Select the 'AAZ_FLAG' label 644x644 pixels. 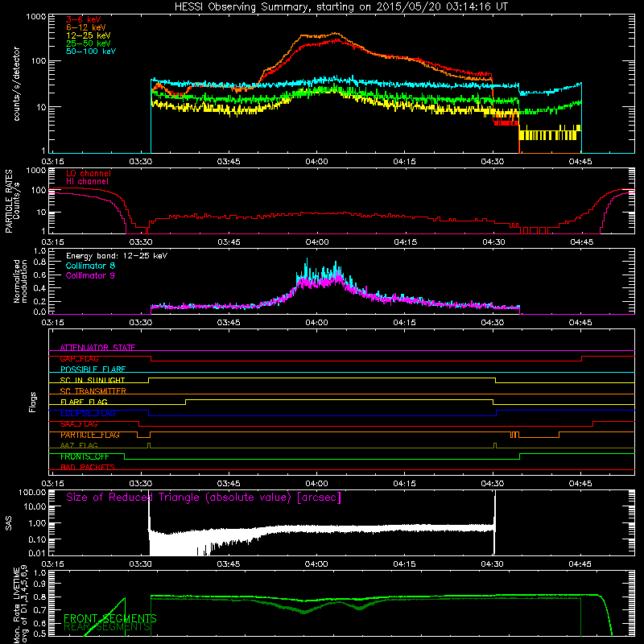(79, 446)
